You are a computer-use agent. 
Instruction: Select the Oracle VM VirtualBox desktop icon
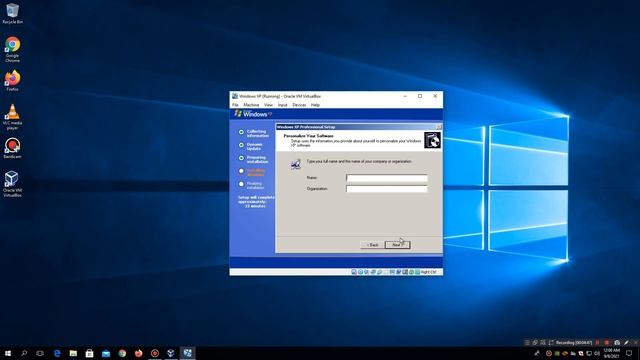[12, 184]
